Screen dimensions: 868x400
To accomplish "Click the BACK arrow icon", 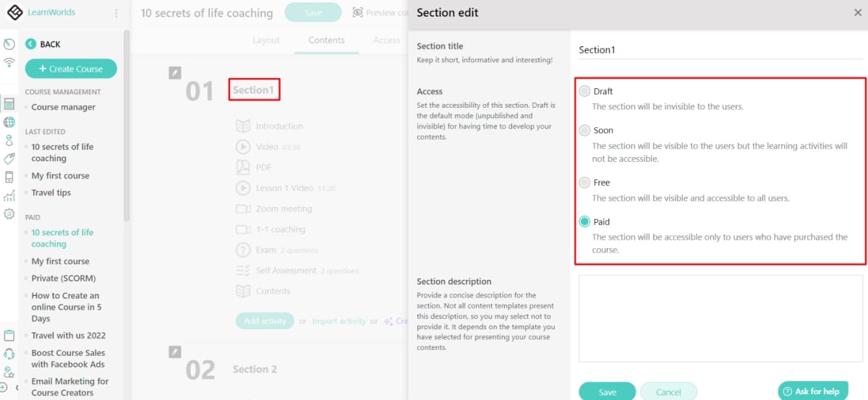I will click(x=30, y=44).
